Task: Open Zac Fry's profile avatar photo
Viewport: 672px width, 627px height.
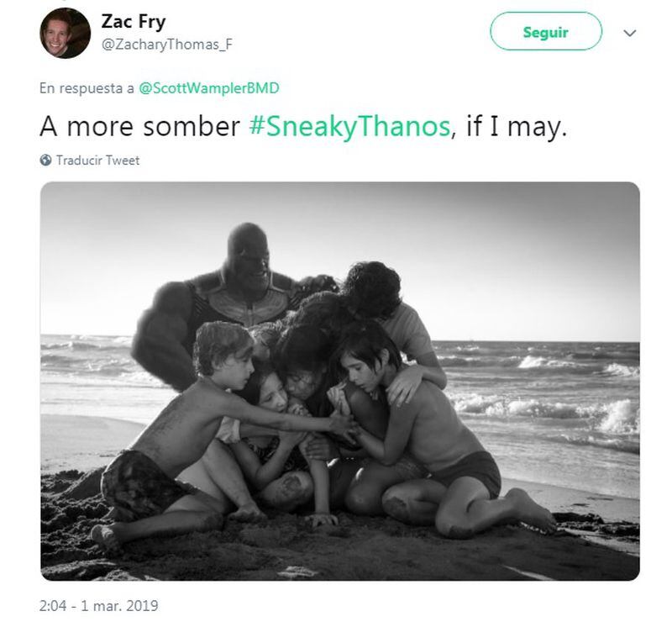Action: [66, 33]
